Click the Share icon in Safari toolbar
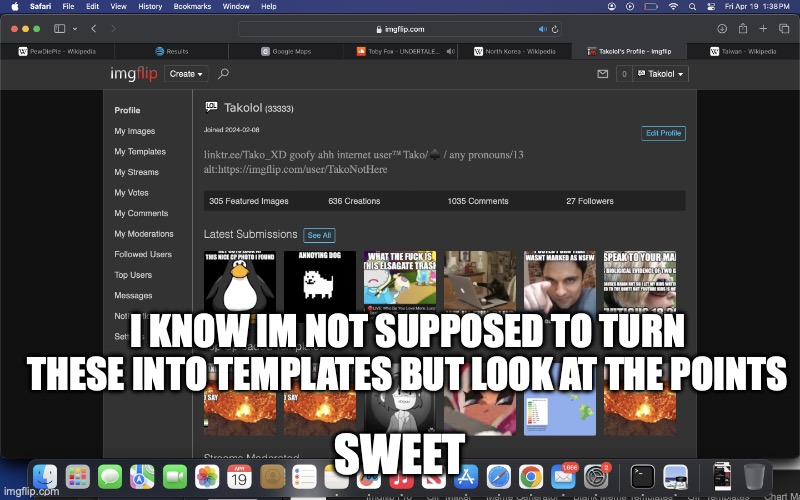Viewport: 800px width, 500px height. click(743, 29)
